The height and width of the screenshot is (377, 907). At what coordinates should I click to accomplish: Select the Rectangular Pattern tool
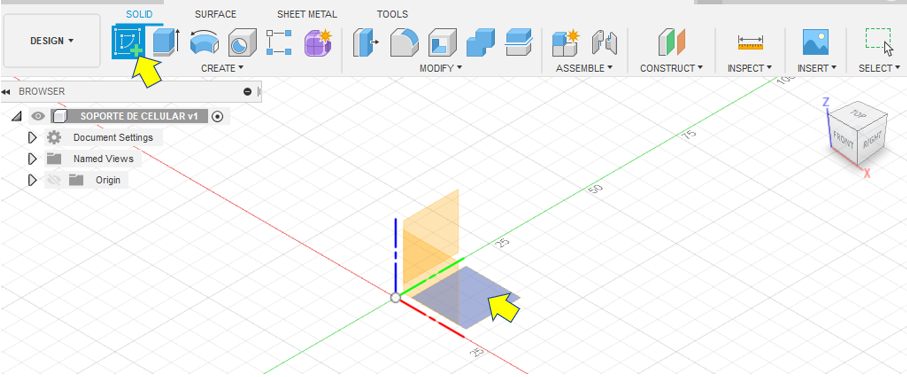(278, 42)
